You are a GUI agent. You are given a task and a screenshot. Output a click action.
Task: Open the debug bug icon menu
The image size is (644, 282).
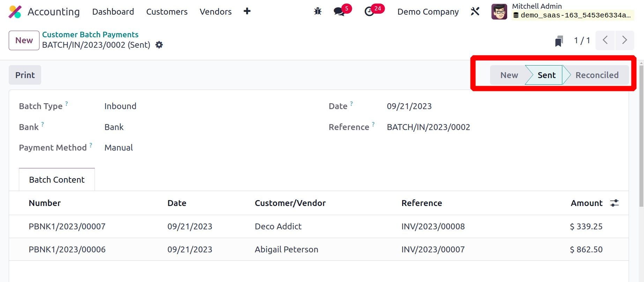point(318,12)
